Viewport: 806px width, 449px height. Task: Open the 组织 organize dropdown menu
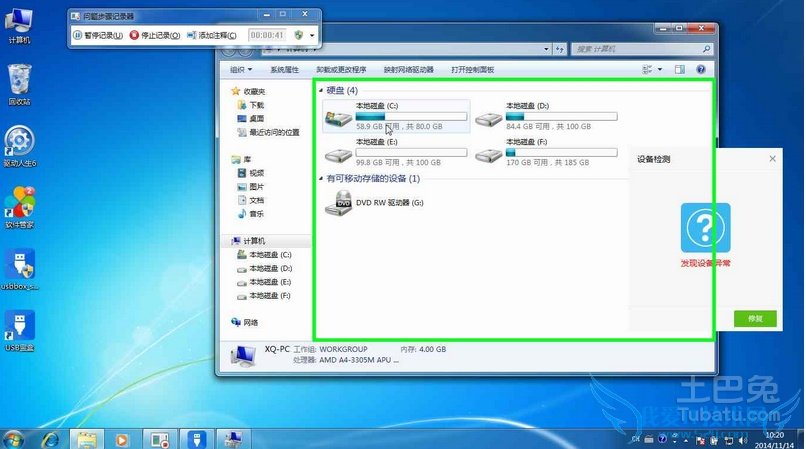[x=241, y=70]
